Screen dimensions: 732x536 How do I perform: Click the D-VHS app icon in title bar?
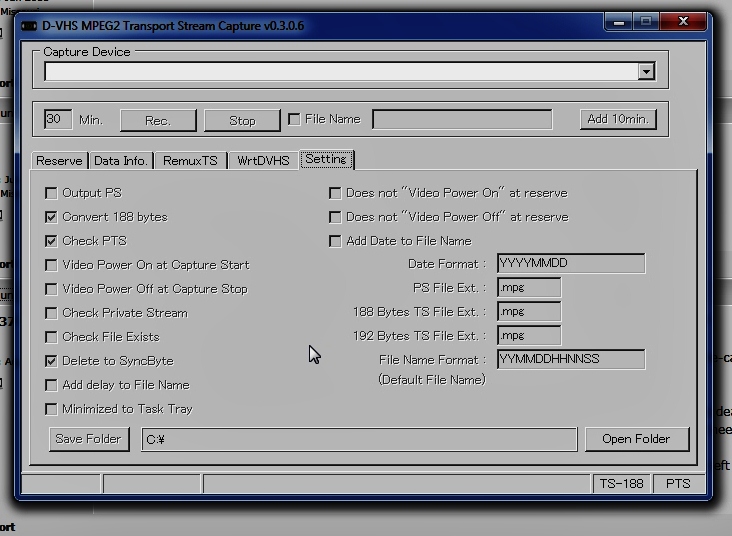[29, 26]
